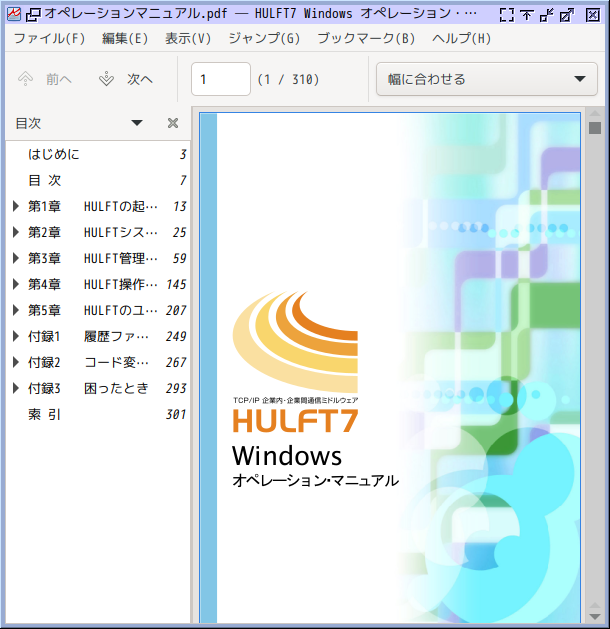Open the 編集(E) menu
610x629 pixels.
pos(125,39)
